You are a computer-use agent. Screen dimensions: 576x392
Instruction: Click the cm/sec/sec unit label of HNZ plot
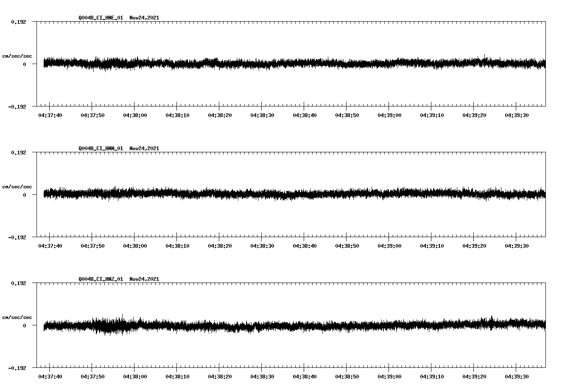(x=17, y=317)
